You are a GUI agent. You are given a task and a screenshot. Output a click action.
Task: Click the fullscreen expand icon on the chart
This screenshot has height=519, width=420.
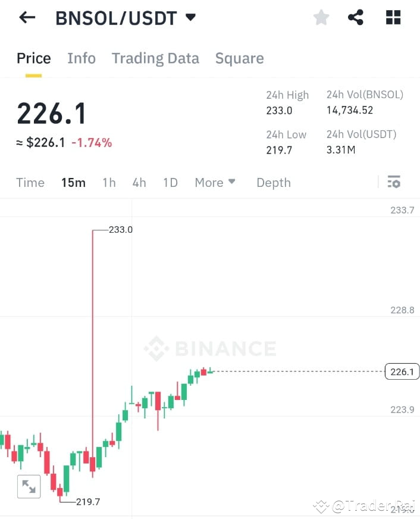click(x=29, y=486)
